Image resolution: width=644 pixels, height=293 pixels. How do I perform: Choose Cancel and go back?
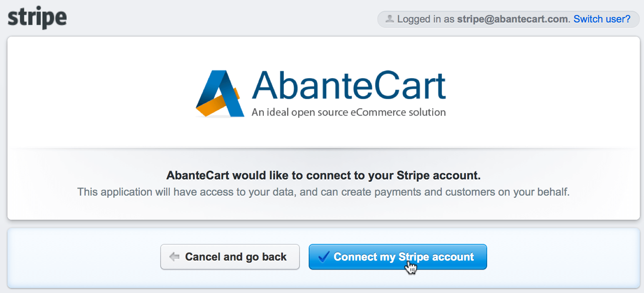pos(230,257)
